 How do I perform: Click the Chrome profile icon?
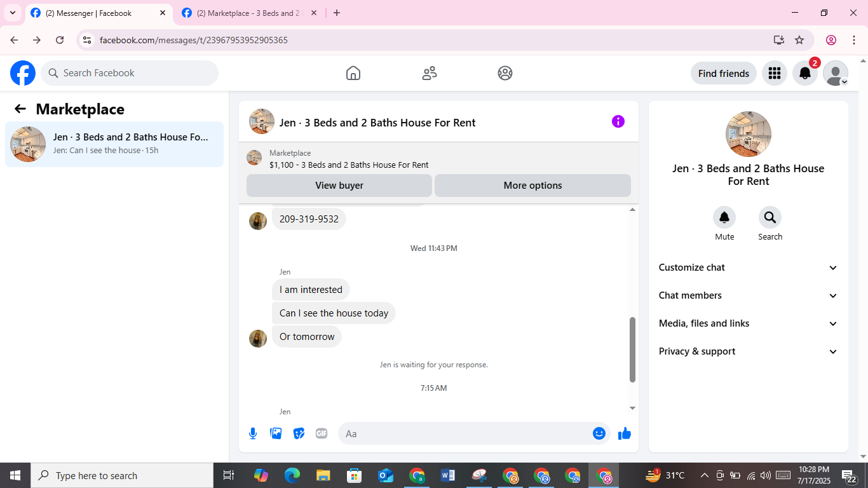coord(831,40)
